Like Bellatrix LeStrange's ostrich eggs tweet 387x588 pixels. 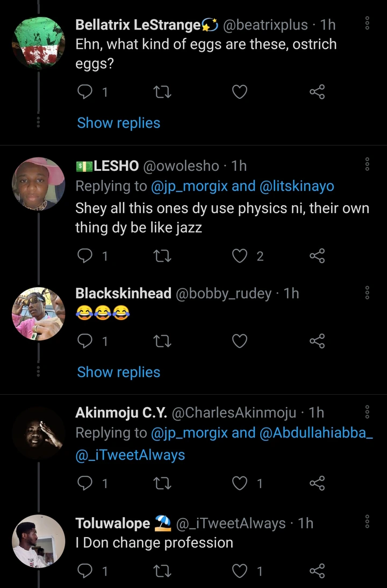pyautogui.click(x=239, y=92)
